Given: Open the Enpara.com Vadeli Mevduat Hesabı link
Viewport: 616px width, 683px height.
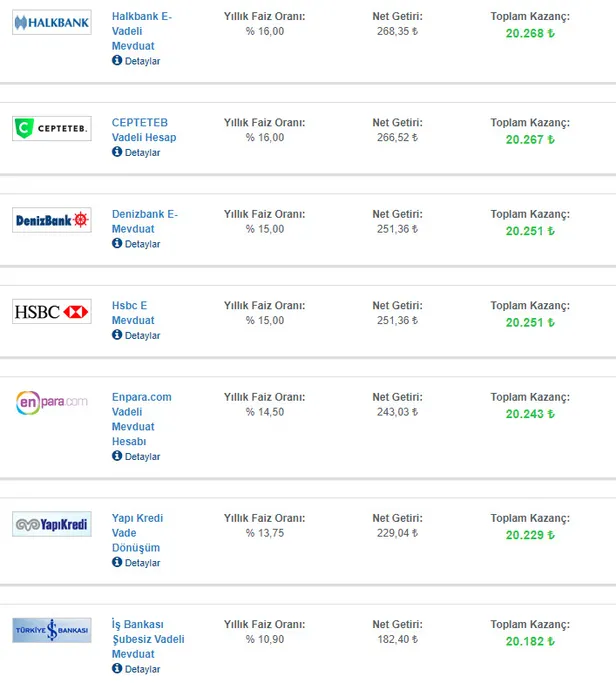Looking at the screenshot, I should (x=141, y=419).
